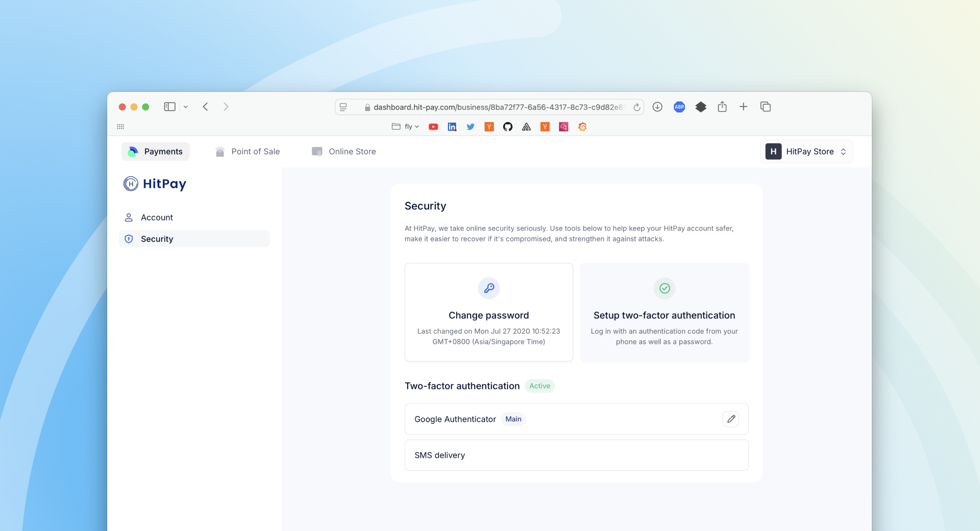980x531 pixels.
Task: Toggle the Safari sidebar button
Action: [169, 107]
